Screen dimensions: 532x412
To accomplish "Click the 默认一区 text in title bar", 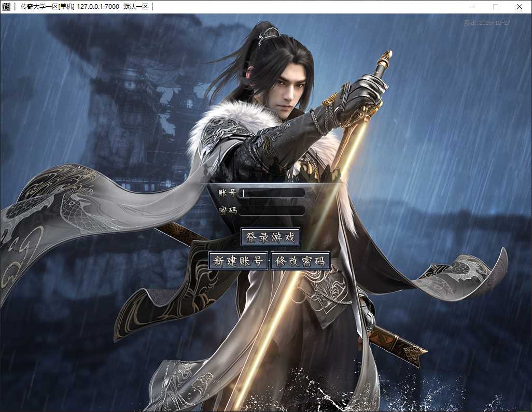I will 136,6.
